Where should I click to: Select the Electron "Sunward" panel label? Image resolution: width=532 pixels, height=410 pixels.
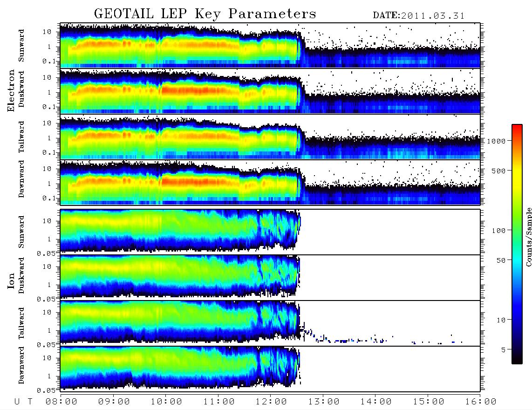[x=21, y=46]
